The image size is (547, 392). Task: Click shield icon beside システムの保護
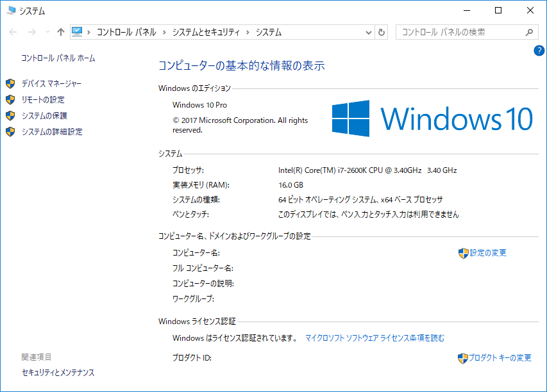10,116
